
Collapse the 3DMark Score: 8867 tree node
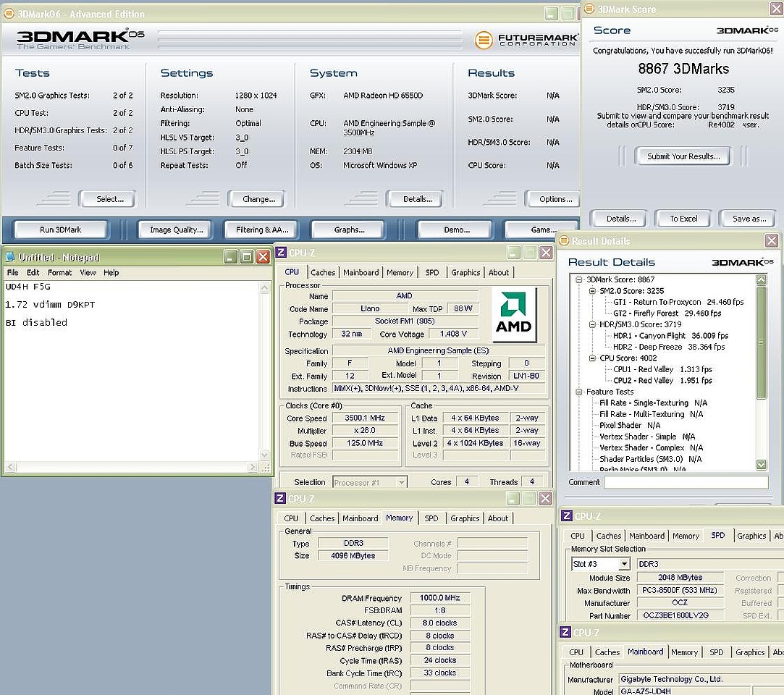tap(579, 279)
